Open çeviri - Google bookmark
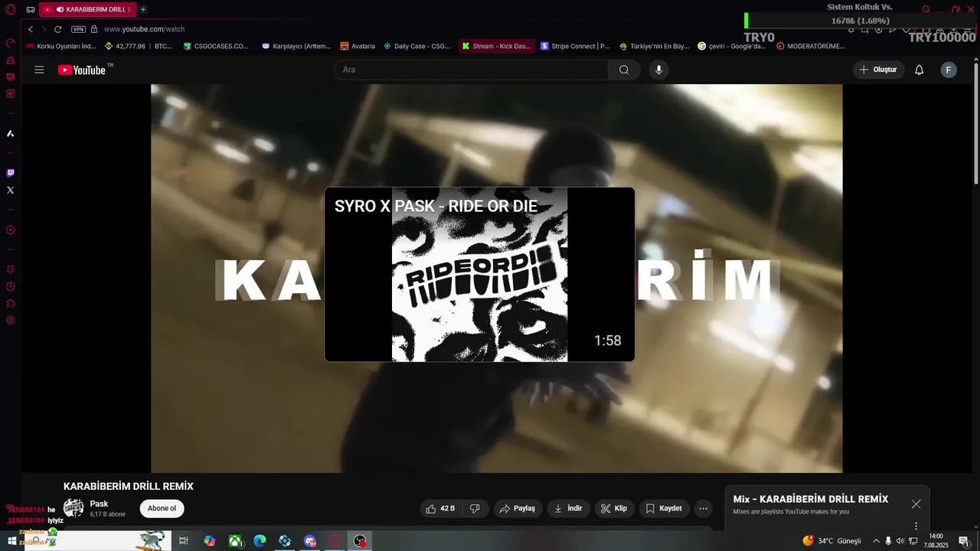The image size is (980, 551). [x=731, y=46]
